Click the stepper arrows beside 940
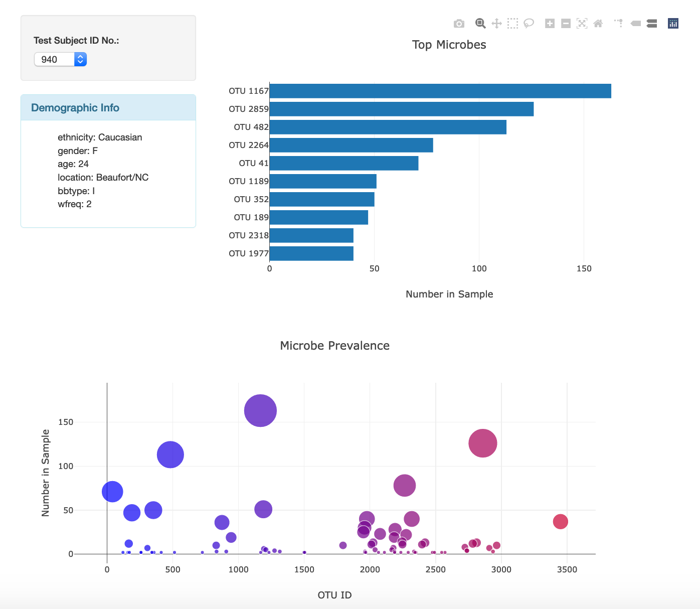The width and height of the screenshot is (700, 609). click(x=80, y=59)
